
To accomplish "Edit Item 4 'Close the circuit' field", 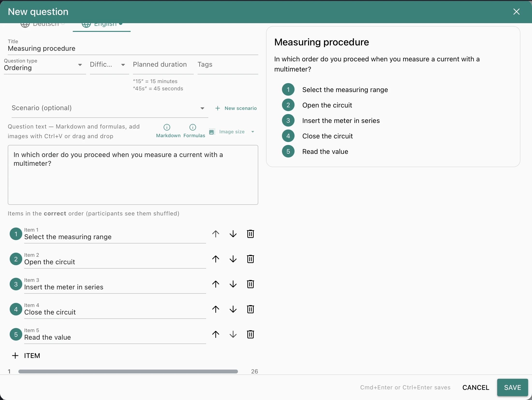I will pos(115,310).
